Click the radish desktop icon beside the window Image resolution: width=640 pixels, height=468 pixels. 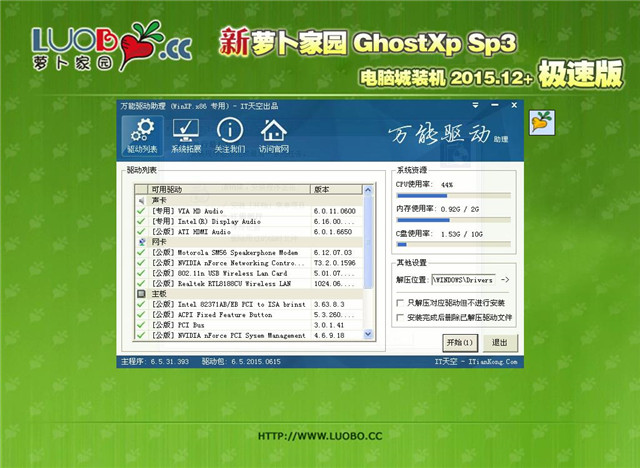coord(542,122)
